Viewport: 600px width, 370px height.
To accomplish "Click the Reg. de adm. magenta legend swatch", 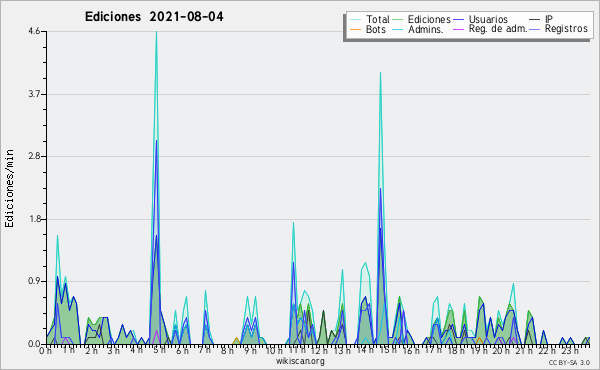I will pyautogui.click(x=458, y=29).
